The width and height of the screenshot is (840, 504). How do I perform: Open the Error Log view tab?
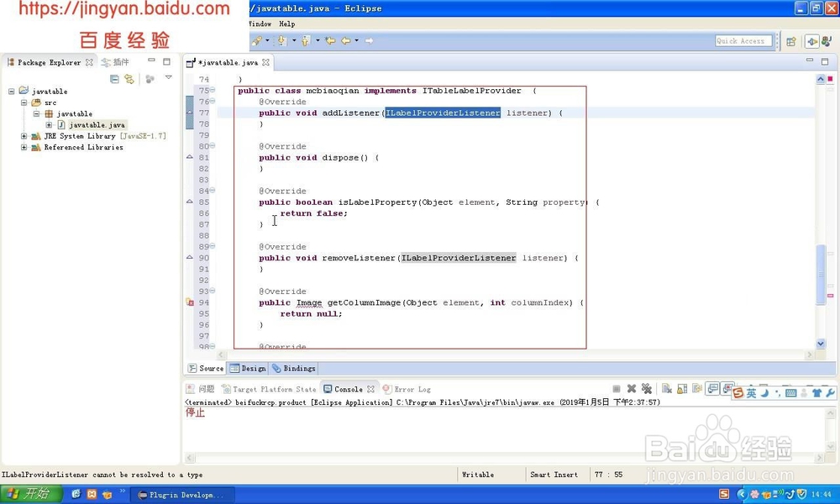pos(407,390)
